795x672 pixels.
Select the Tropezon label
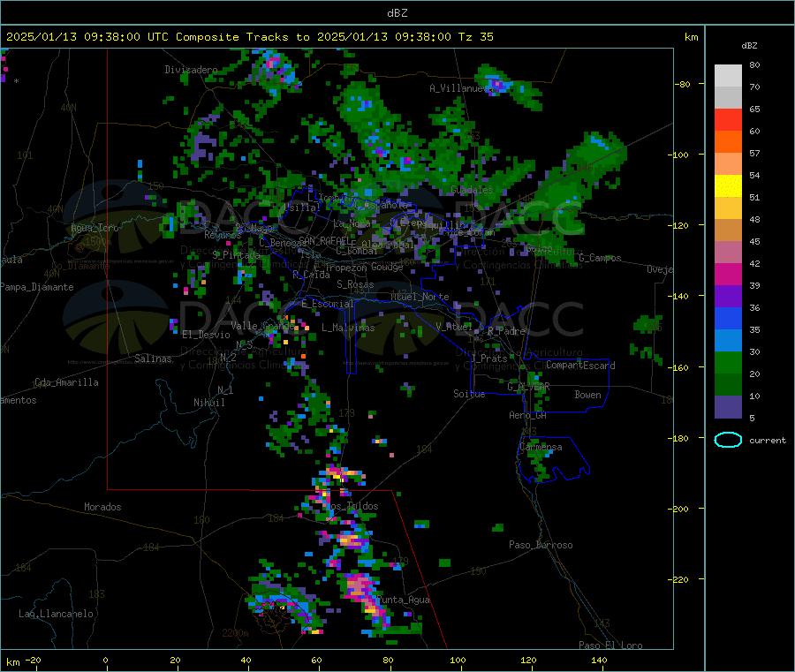click(345, 268)
